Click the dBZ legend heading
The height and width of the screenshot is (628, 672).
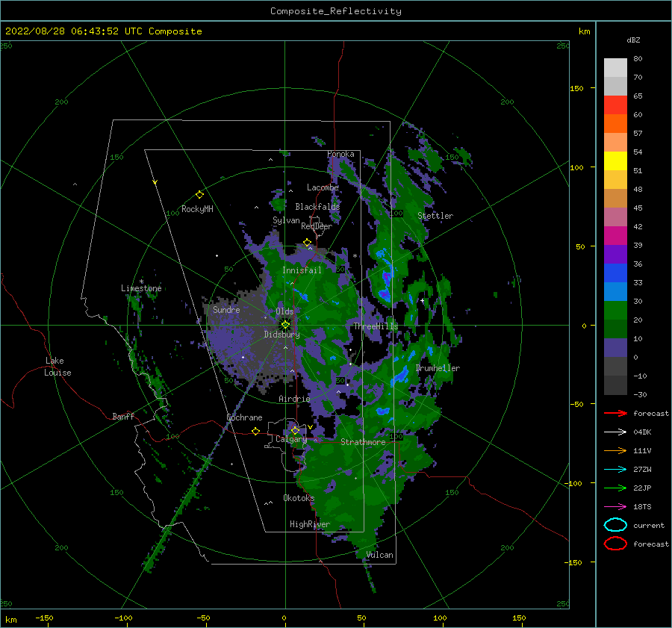[x=633, y=40]
